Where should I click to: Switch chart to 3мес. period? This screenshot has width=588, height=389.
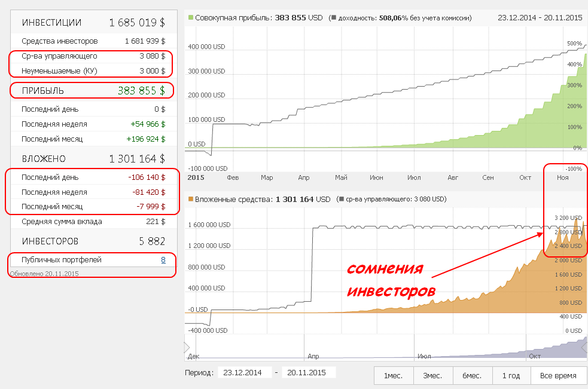(433, 375)
